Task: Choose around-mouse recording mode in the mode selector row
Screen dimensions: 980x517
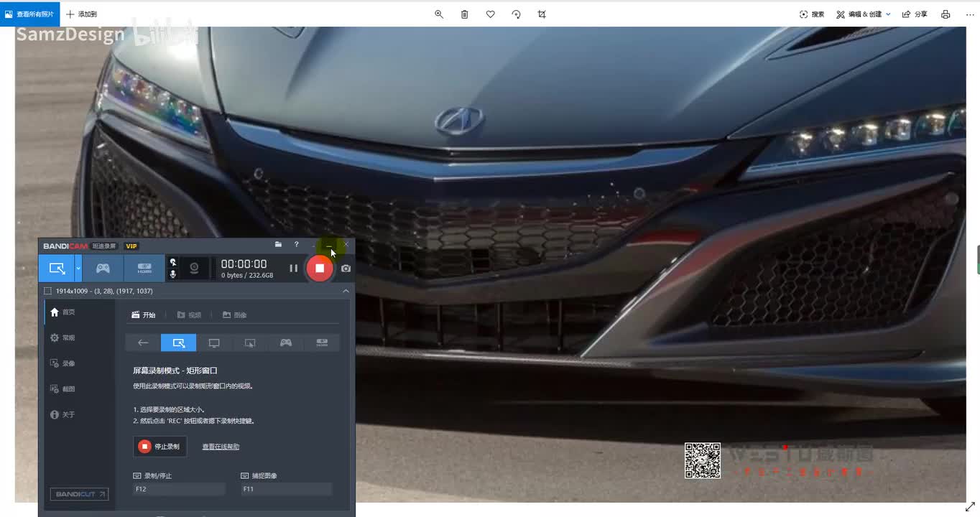Action: pyautogui.click(x=250, y=343)
